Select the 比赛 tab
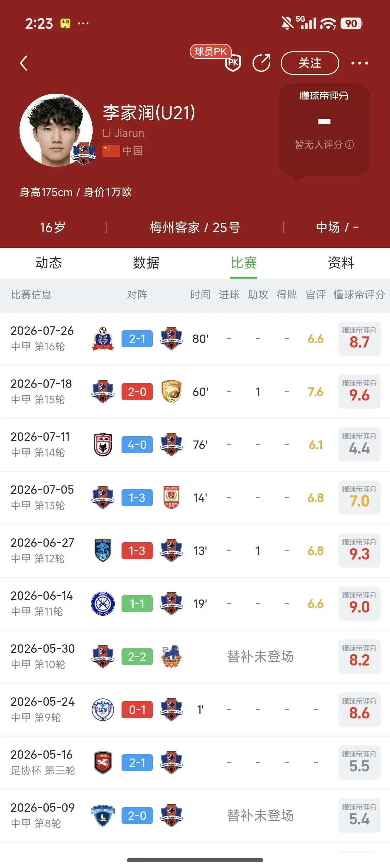 click(244, 263)
